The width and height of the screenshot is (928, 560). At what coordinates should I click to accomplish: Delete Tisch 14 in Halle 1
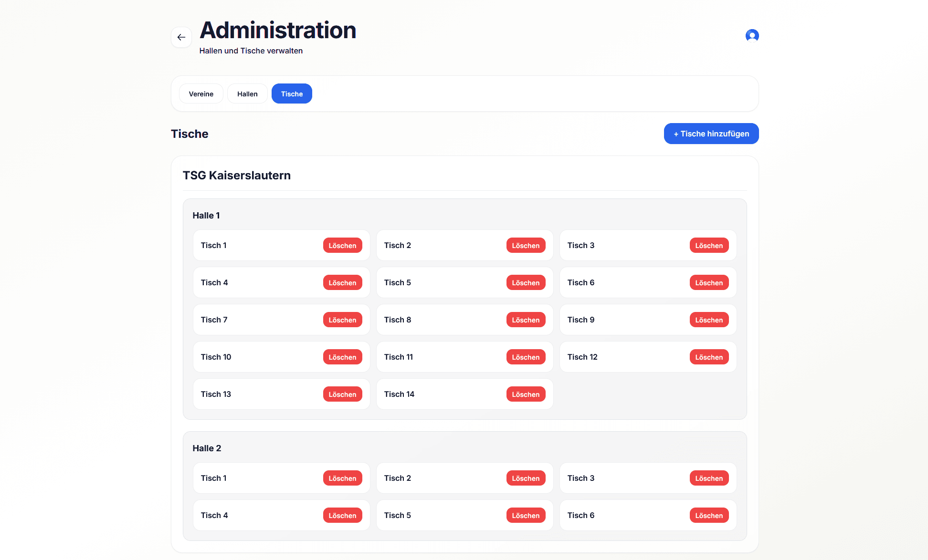525,394
